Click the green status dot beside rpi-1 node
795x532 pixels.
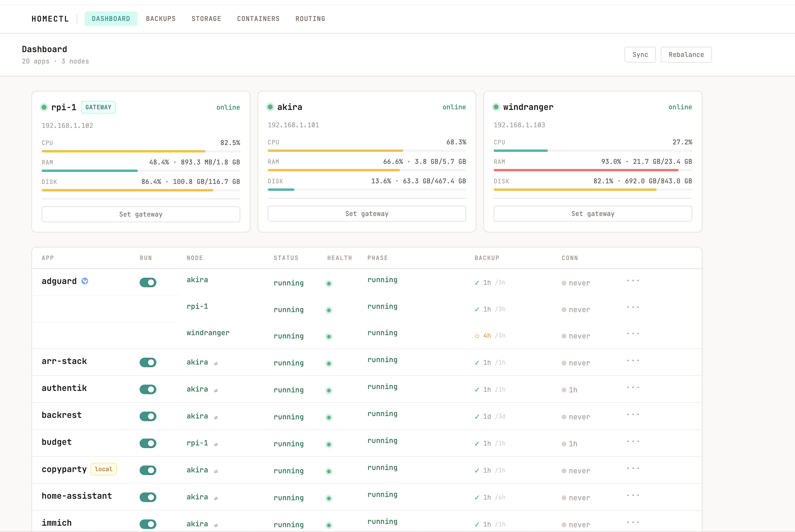point(44,107)
